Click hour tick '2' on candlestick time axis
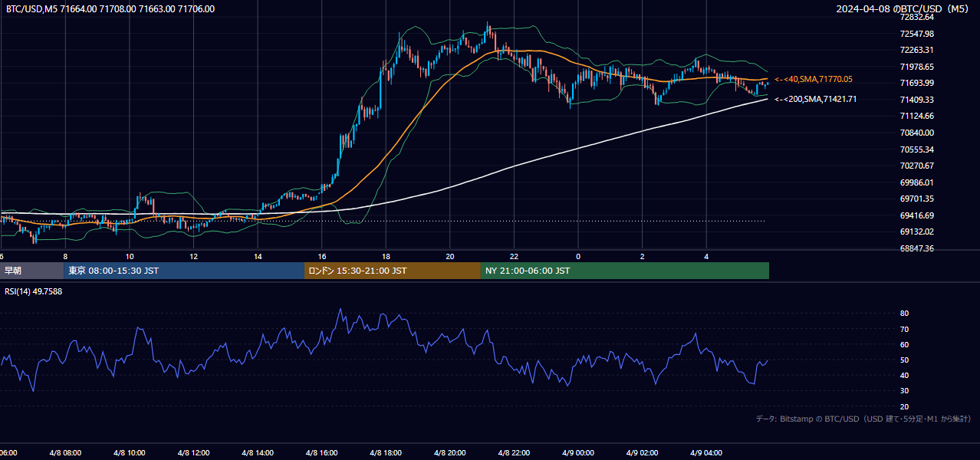The height and width of the screenshot is (460, 980). (643, 256)
